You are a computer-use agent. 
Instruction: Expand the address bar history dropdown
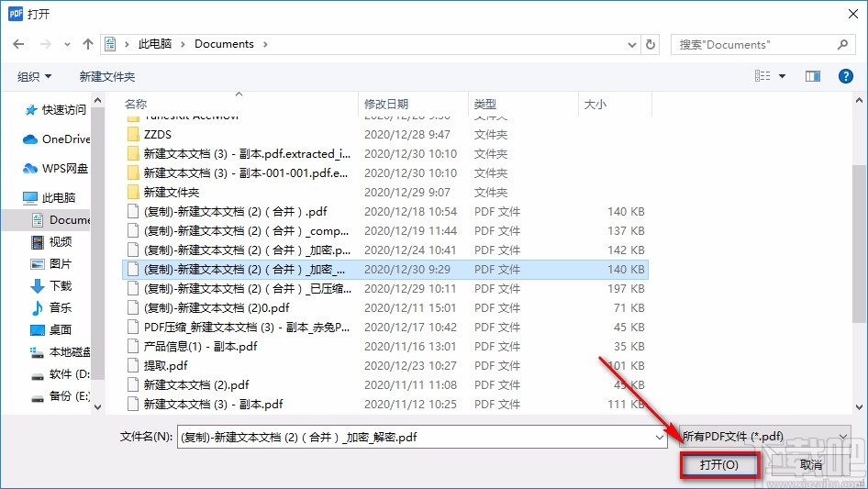pos(631,44)
